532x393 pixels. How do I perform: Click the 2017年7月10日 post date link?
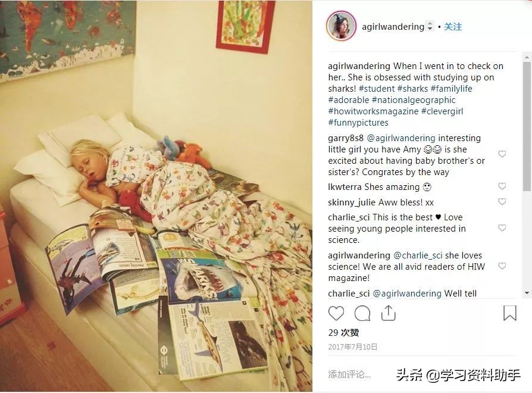pos(353,347)
